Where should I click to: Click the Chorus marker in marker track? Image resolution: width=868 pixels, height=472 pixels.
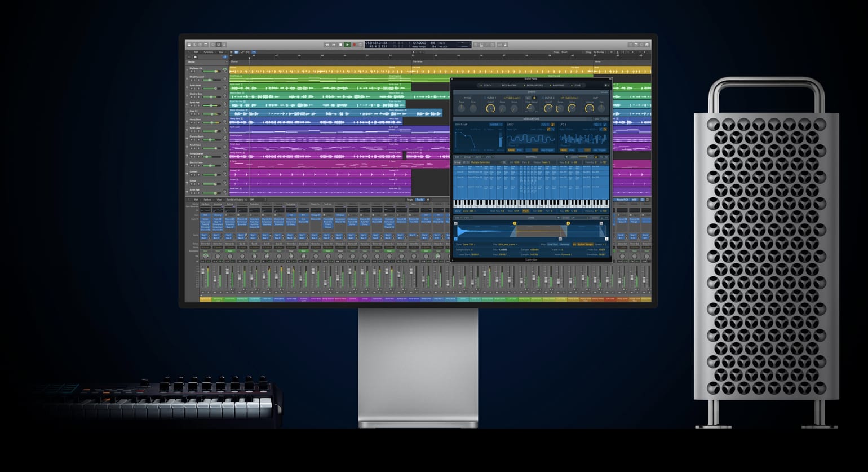tap(234, 61)
